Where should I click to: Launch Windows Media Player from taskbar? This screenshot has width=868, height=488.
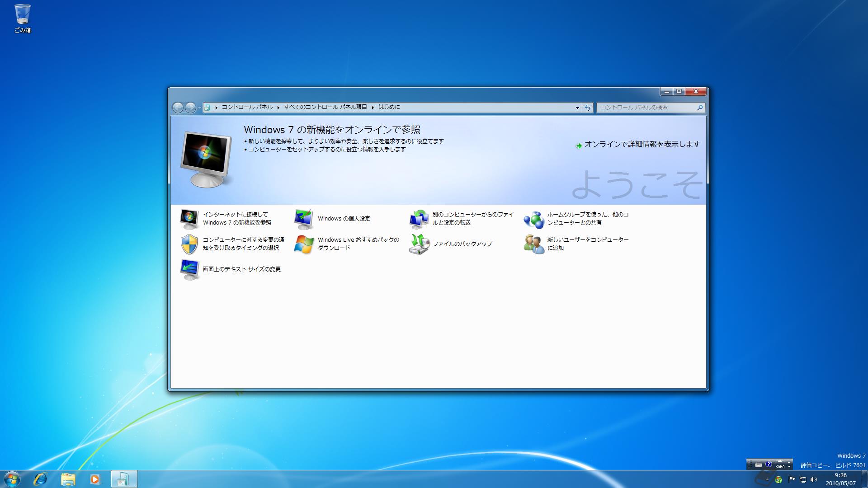coord(95,479)
